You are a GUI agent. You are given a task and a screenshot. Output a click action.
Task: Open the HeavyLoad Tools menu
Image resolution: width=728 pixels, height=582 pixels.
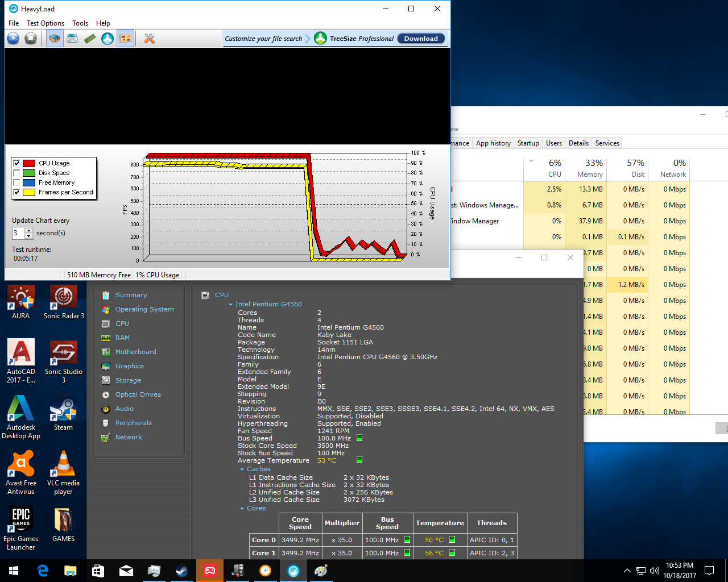point(80,23)
